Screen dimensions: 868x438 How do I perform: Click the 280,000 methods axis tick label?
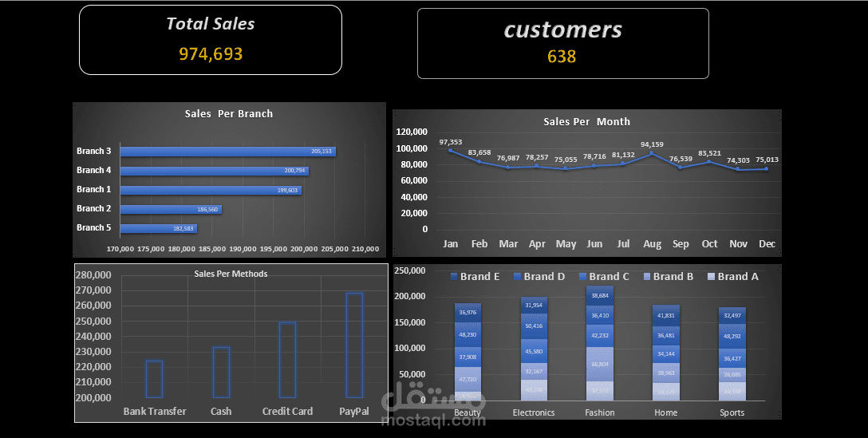pyautogui.click(x=93, y=275)
